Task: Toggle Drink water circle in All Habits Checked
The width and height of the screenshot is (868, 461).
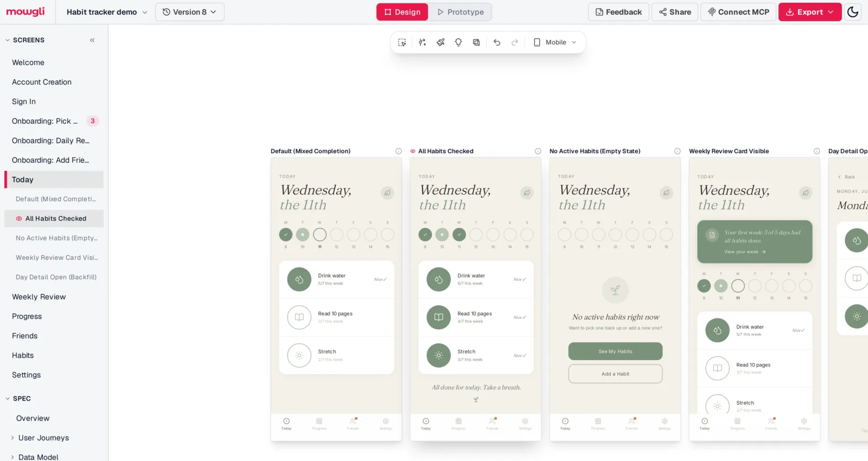Action: point(439,279)
